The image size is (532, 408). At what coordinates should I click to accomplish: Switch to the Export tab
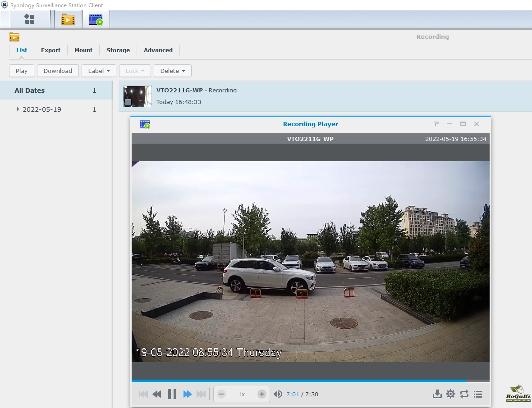[50, 50]
